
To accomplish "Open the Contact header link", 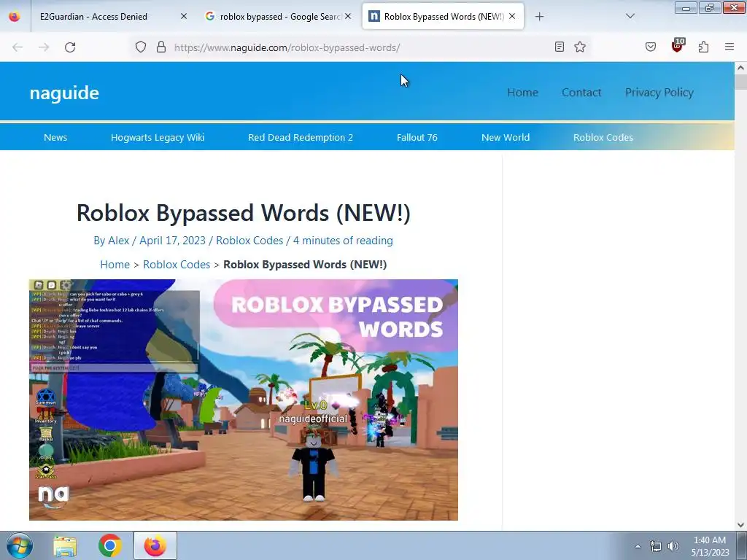I will [x=581, y=93].
